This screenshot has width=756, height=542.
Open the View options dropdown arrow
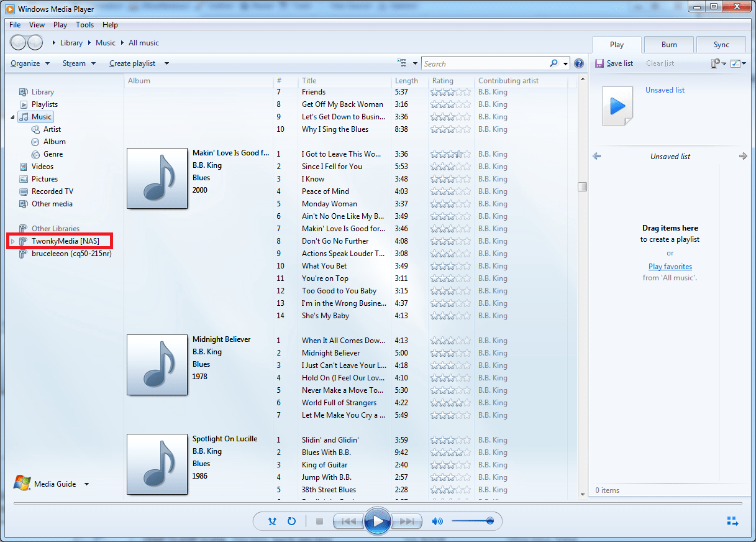(415, 63)
